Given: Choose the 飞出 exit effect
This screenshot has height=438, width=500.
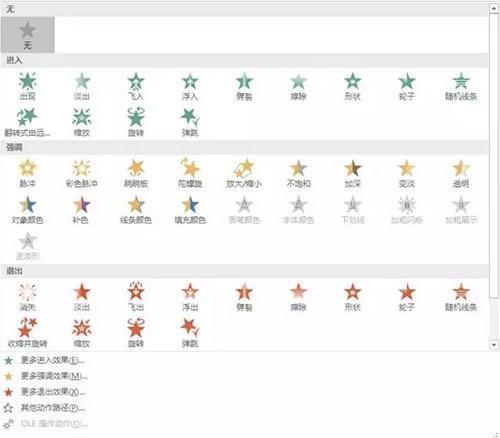Looking at the screenshot, I should click(x=136, y=297).
